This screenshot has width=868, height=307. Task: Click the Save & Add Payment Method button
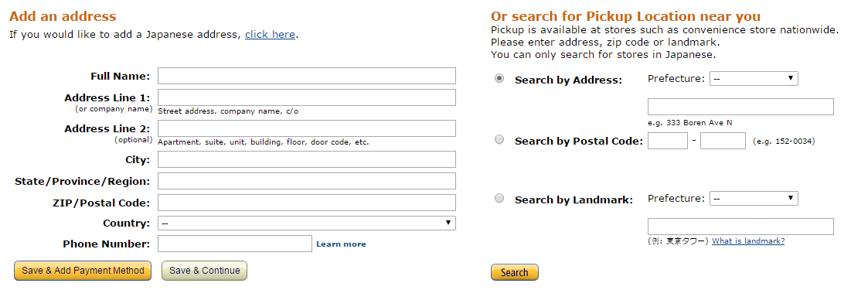coord(83,271)
